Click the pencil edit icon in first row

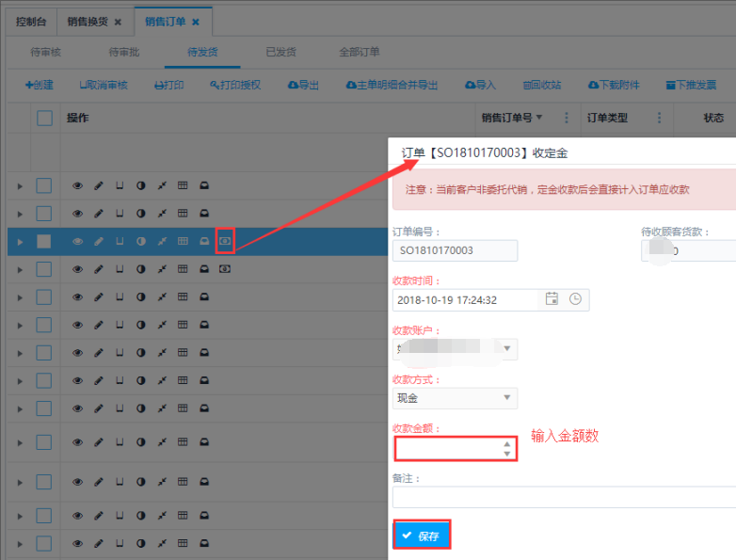coord(99,185)
